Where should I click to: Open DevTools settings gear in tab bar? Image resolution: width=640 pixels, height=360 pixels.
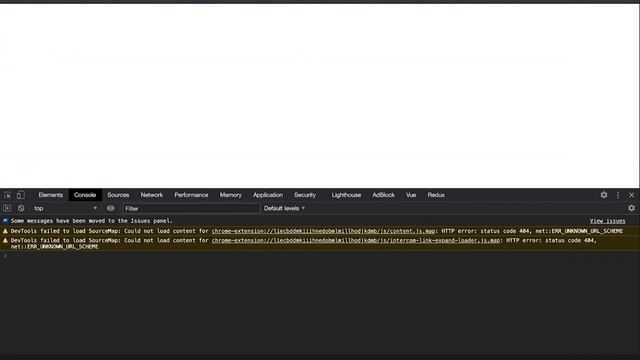(x=604, y=195)
